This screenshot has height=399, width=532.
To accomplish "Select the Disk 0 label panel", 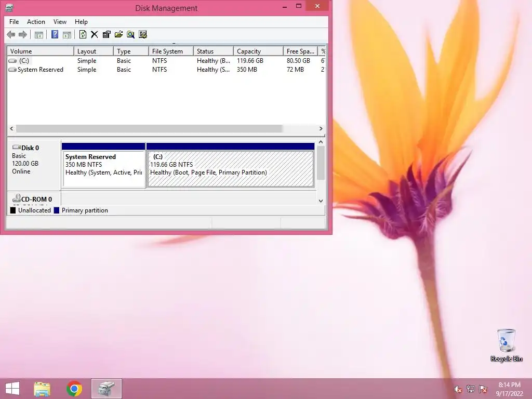I will [x=34, y=165].
